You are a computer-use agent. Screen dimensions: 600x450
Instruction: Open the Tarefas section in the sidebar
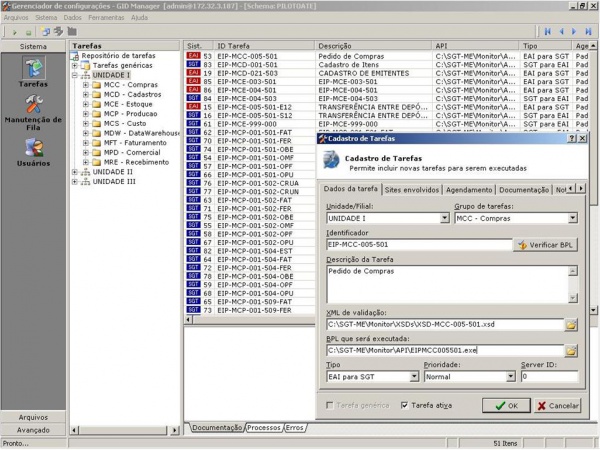tap(33, 74)
